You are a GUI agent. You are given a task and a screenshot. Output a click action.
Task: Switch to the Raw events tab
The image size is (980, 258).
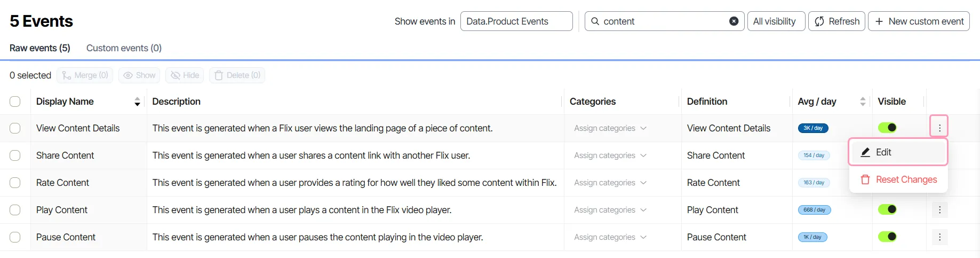coord(40,48)
